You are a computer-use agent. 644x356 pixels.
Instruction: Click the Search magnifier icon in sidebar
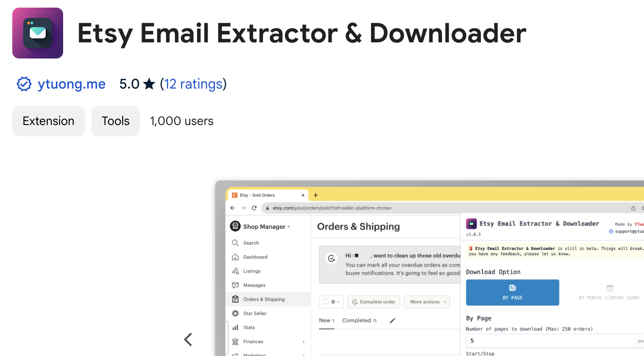[x=235, y=243]
